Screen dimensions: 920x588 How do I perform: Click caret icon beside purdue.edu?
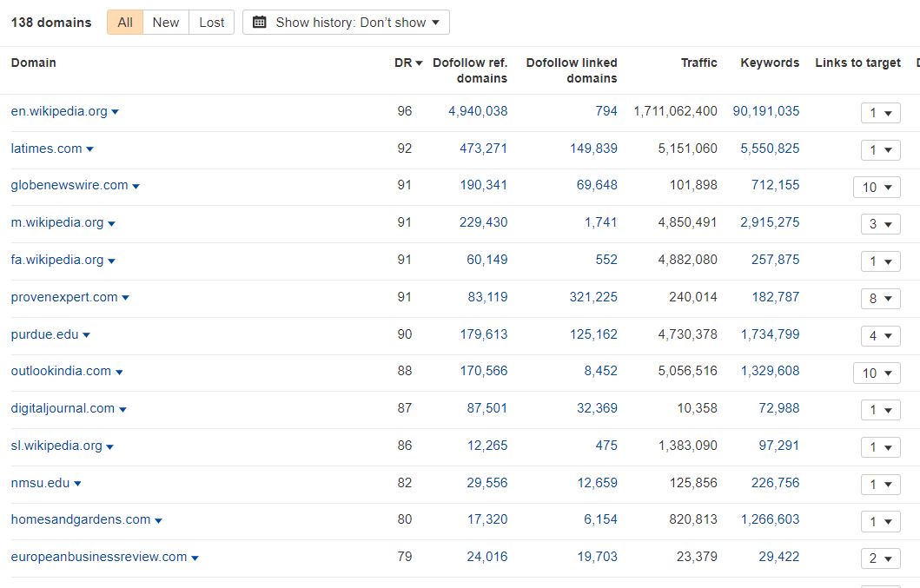(86, 335)
